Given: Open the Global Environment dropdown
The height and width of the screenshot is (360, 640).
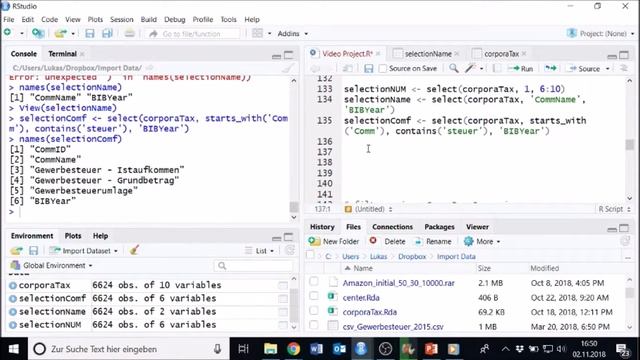Looking at the screenshot, I should (x=52, y=265).
